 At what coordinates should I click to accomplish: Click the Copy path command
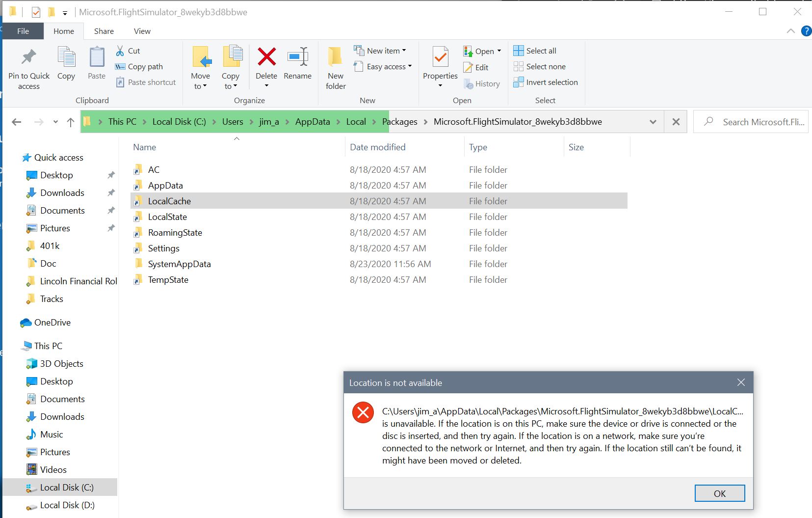point(139,66)
